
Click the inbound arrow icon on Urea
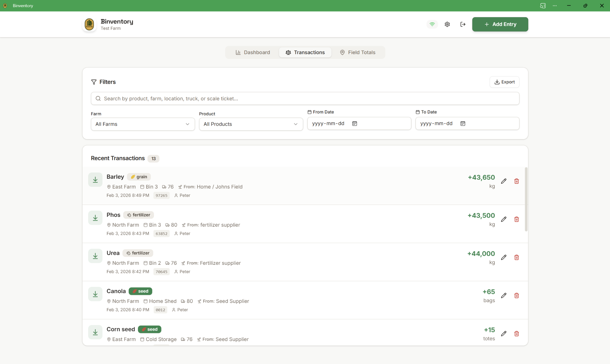95,256
